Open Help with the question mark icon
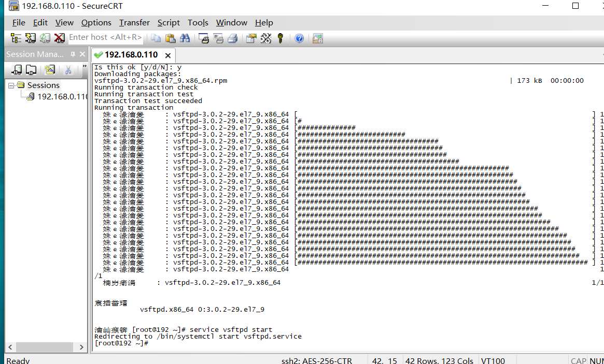The image size is (604, 364). pyautogui.click(x=299, y=38)
